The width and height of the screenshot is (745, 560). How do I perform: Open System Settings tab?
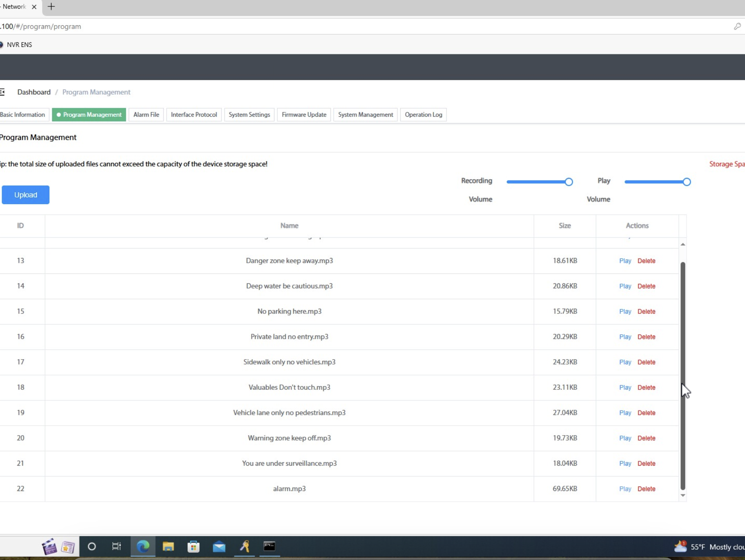click(249, 115)
